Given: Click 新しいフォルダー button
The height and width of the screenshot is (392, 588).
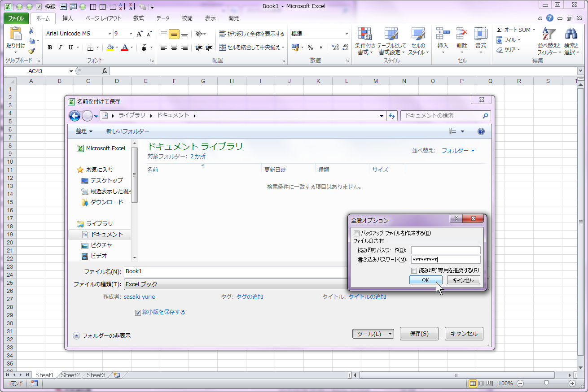Looking at the screenshot, I should point(127,131).
